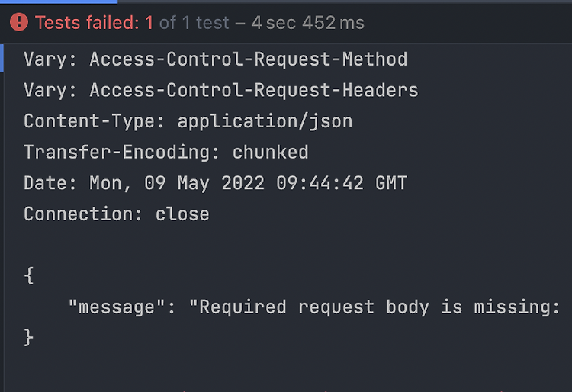Image resolution: width=572 pixels, height=392 pixels.
Task: Click the Date header line
Action: tap(216, 183)
